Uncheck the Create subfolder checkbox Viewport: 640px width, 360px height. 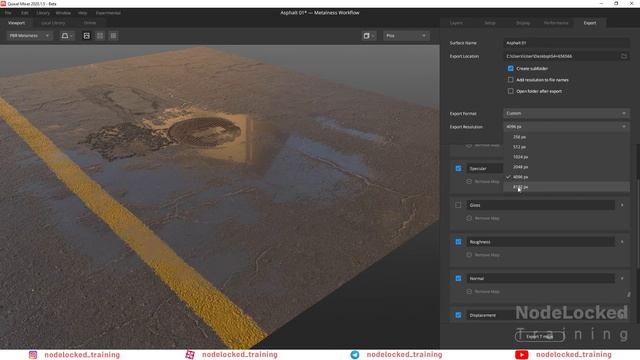511,68
